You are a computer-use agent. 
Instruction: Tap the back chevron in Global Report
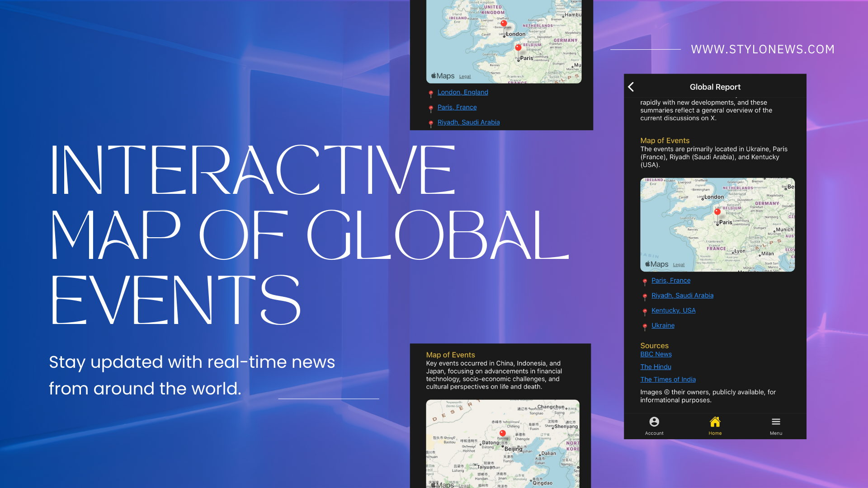coord(631,87)
